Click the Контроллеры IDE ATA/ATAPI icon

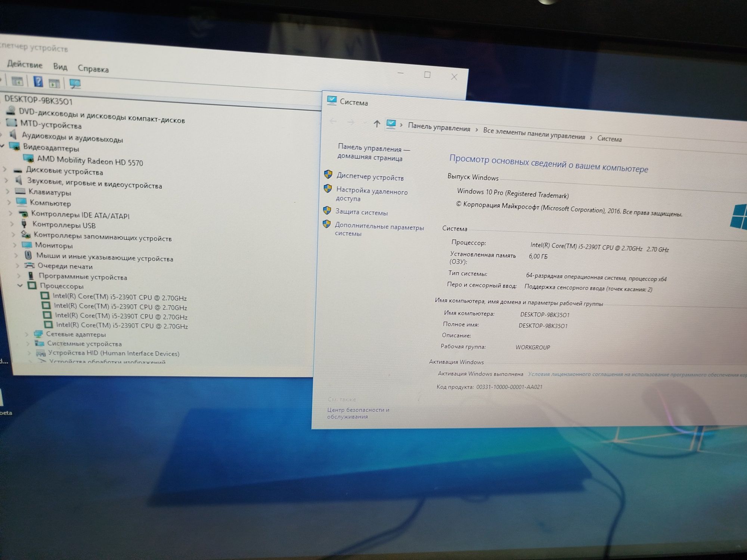pos(23,214)
